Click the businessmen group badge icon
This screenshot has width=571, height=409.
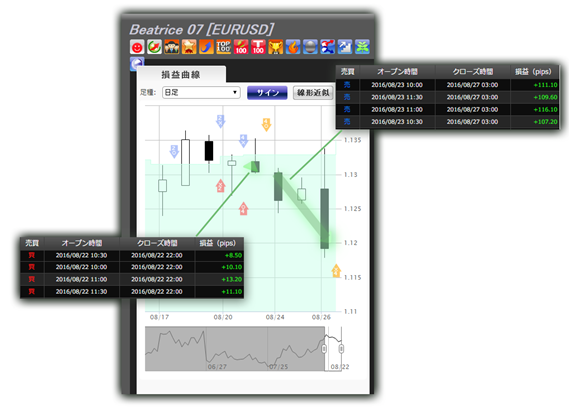click(172, 47)
